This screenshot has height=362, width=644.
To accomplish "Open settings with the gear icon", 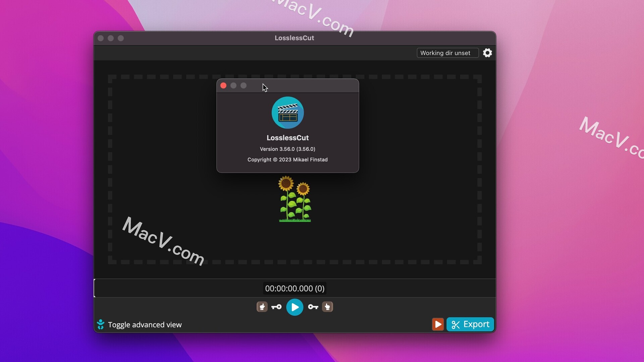I will pyautogui.click(x=487, y=53).
